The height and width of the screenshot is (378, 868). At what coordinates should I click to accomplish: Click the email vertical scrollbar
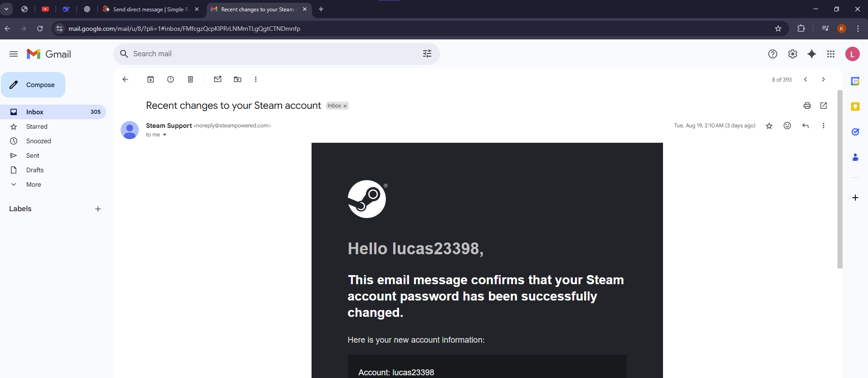[x=840, y=179]
